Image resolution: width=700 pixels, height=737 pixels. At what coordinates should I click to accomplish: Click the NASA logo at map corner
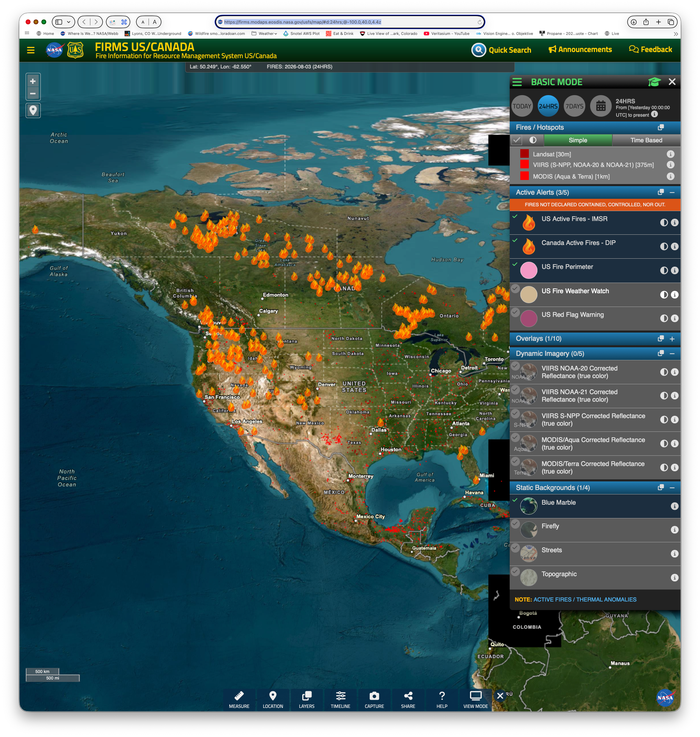coord(665,697)
